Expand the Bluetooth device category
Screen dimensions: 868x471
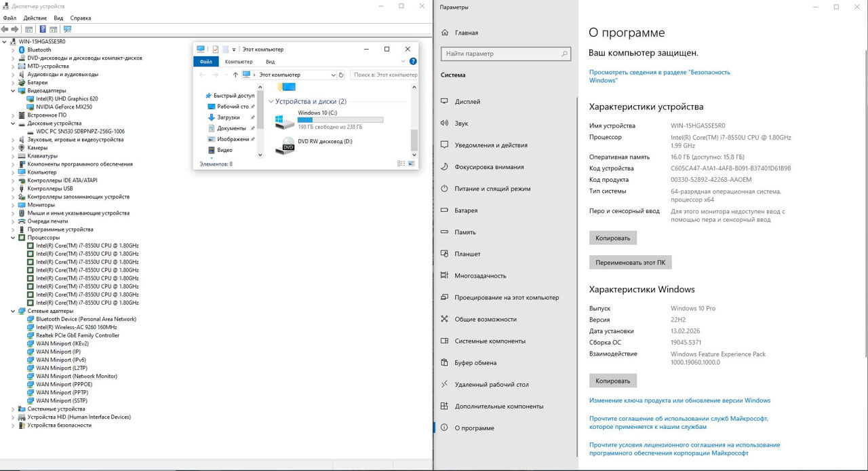pyautogui.click(x=13, y=50)
